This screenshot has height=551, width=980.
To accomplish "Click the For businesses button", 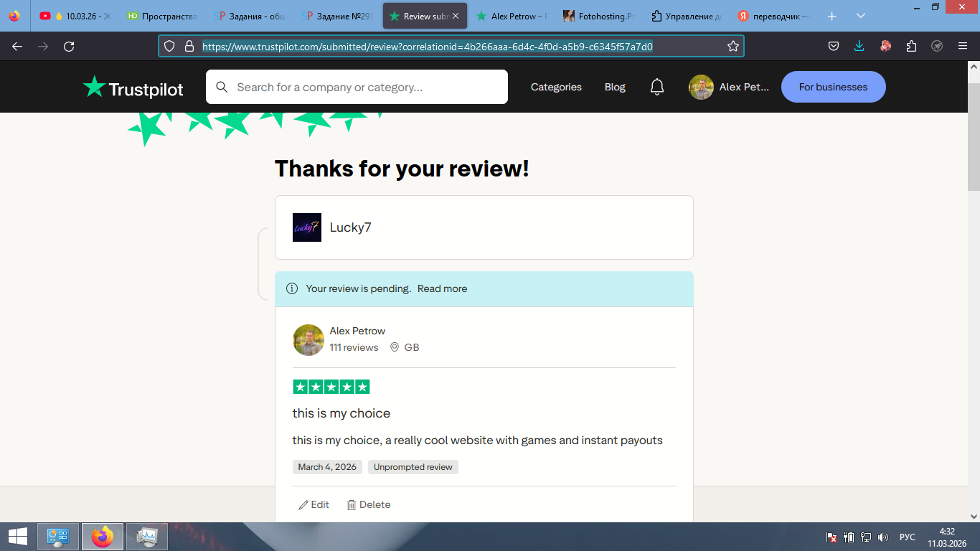I will pyautogui.click(x=834, y=87).
